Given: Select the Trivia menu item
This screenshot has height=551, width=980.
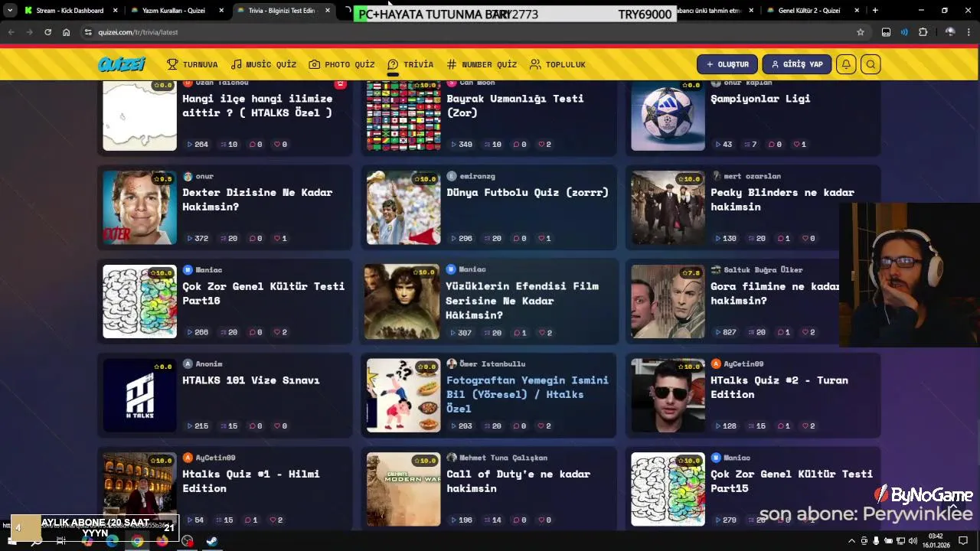Looking at the screenshot, I should 410,64.
